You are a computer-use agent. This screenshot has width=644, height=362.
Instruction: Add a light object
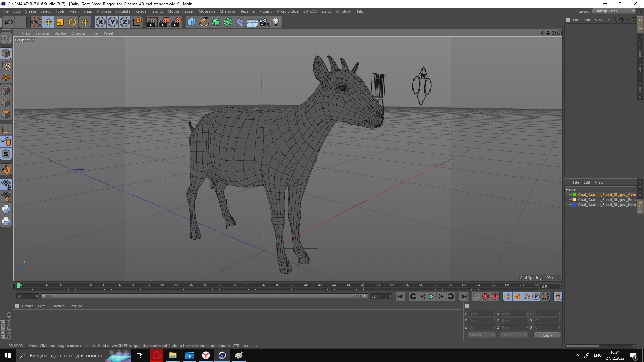point(276,22)
